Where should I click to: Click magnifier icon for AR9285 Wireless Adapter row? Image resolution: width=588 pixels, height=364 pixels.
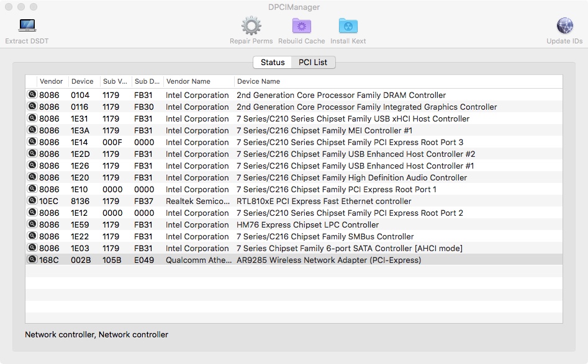pyautogui.click(x=32, y=260)
